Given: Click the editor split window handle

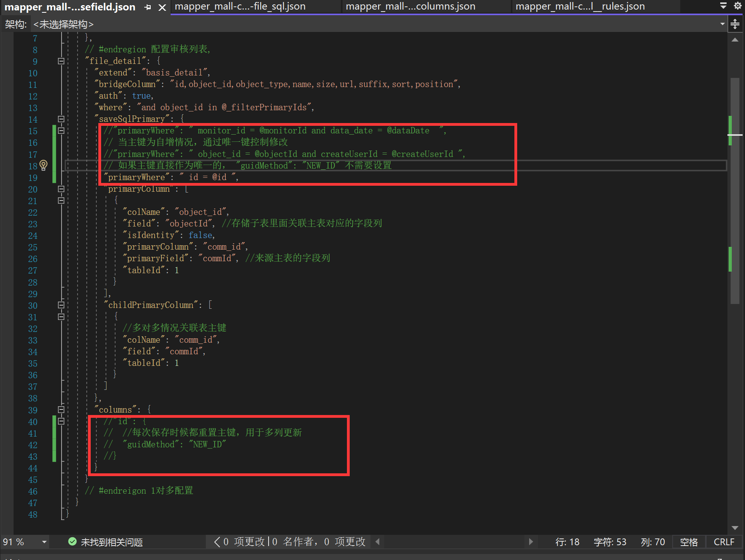Looking at the screenshot, I should click(x=735, y=24).
